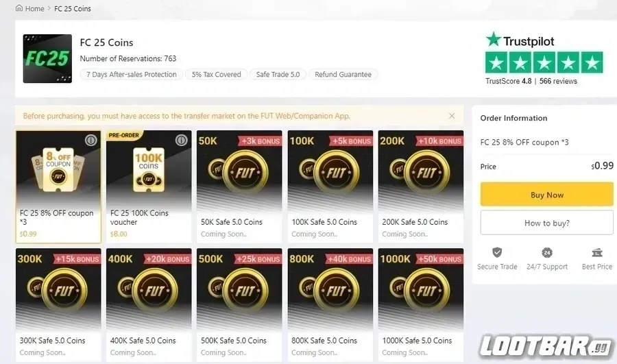617x364 pixels.
Task: Click the 24/7 Support icon
Action: point(547,252)
